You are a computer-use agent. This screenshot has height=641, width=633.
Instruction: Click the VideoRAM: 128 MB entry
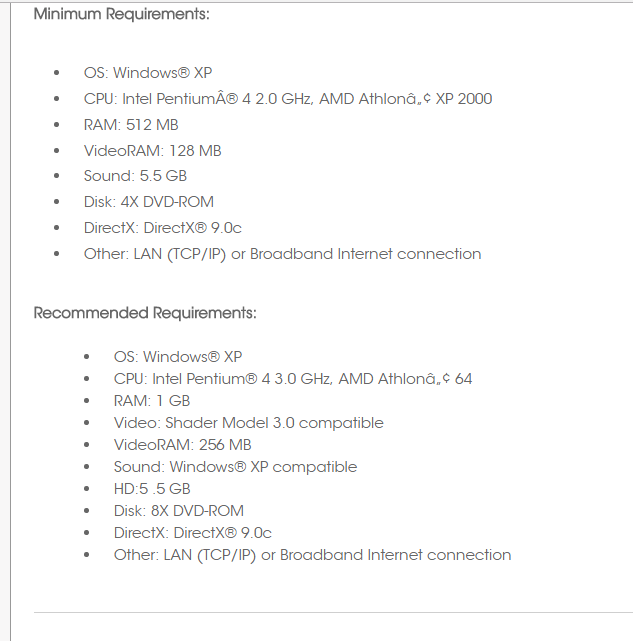coord(153,151)
